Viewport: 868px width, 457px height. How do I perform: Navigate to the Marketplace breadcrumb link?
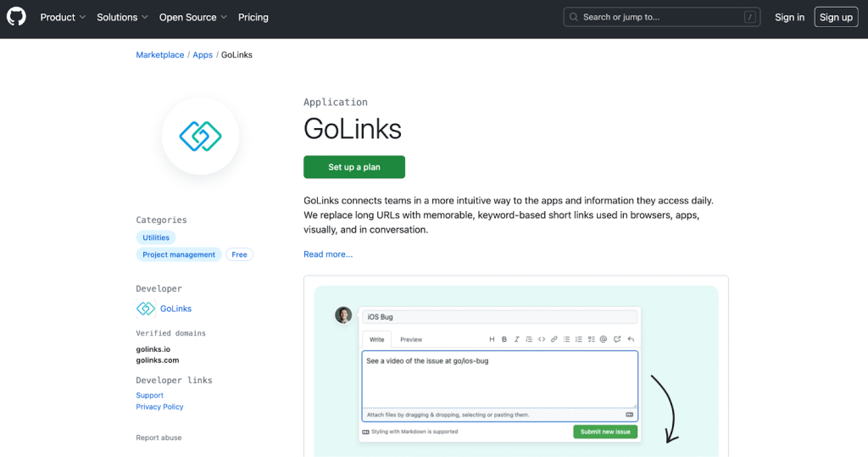(x=160, y=55)
